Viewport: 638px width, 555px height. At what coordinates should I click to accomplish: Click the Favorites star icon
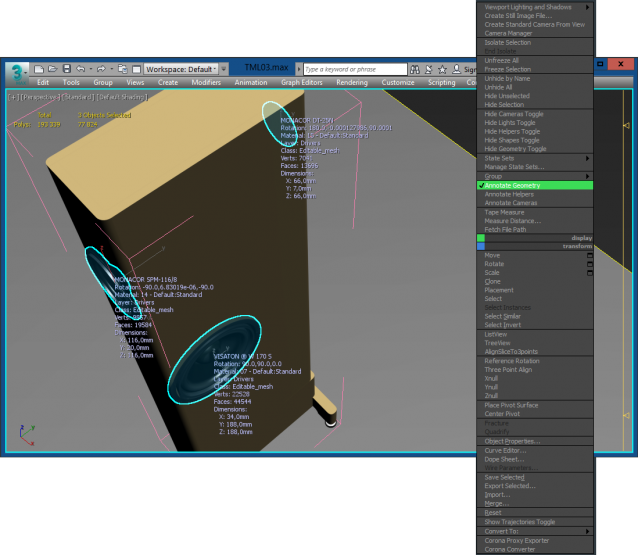442,70
